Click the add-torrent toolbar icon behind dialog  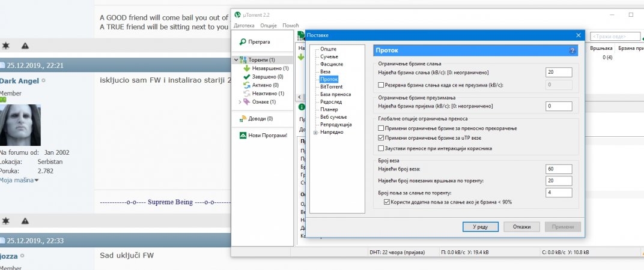pyautogui.click(x=301, y=36)
